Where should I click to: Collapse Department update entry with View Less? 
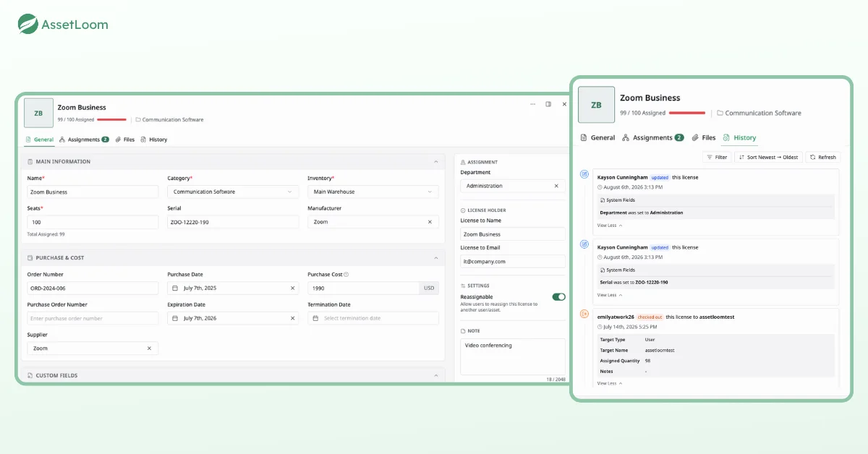610,226
